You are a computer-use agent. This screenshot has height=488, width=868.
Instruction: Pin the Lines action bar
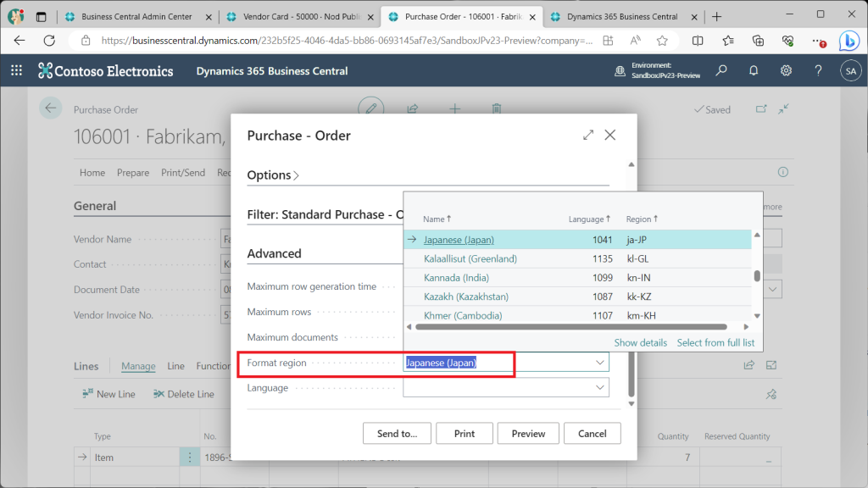tap(771, 394)
